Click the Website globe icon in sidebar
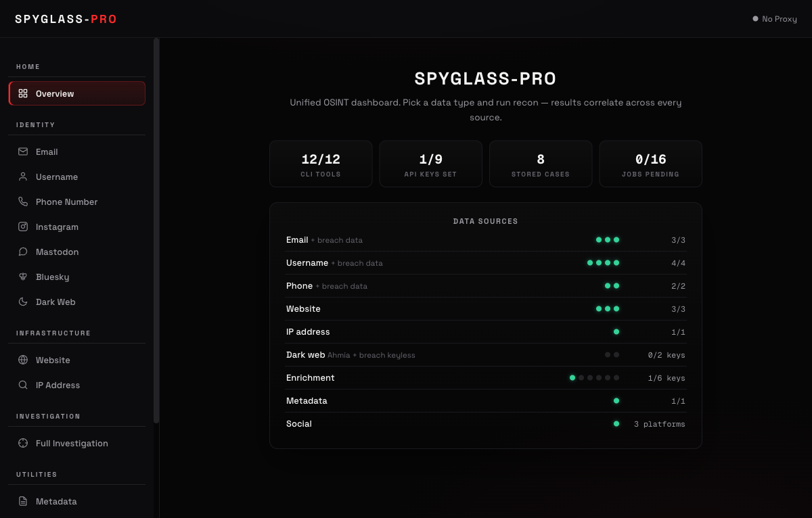Screen dimensions: 812x518 [x=23, y=360]
